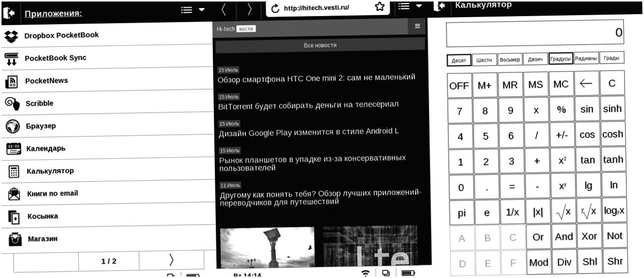Screen dimensions: 644x278
Task: Click the x² square key
Action: pyautogui.click(x=562, y=160)
